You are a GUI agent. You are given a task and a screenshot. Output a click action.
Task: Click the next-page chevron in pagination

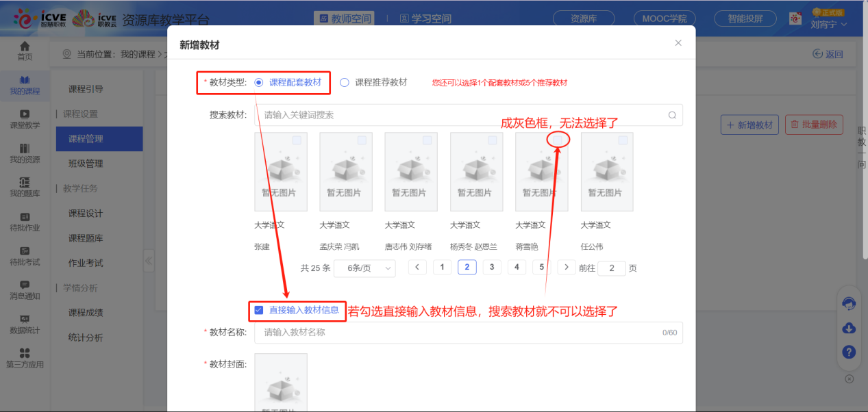coord(566,267)
